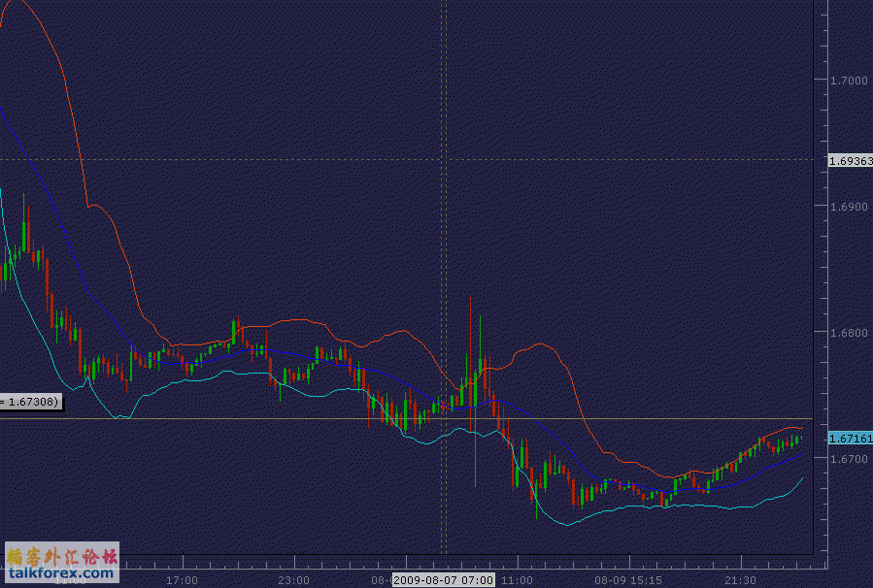Select the crosshair date box 2009-08-07 07:00
873x588 pixels.
443,580
